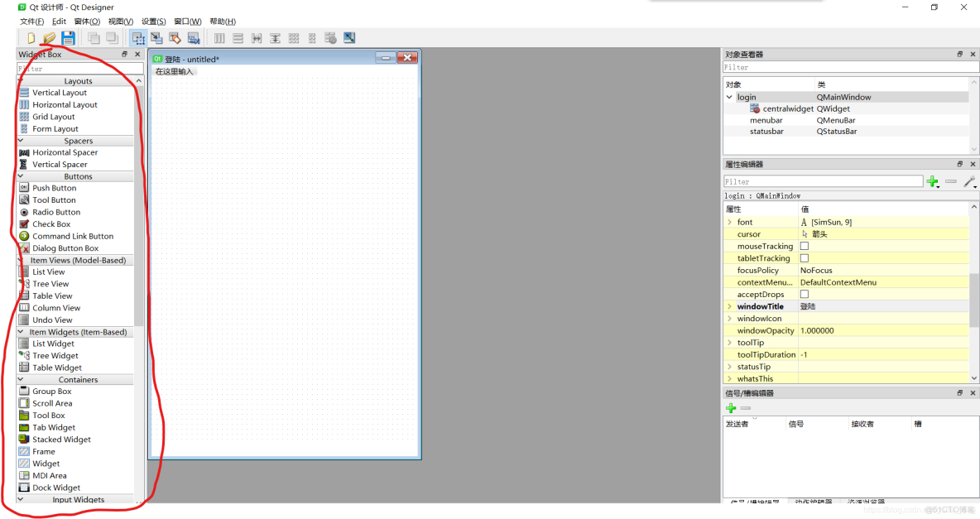Click the Send to Back toolbar icon
The image size is (980, 519).
tap(94, 38)
